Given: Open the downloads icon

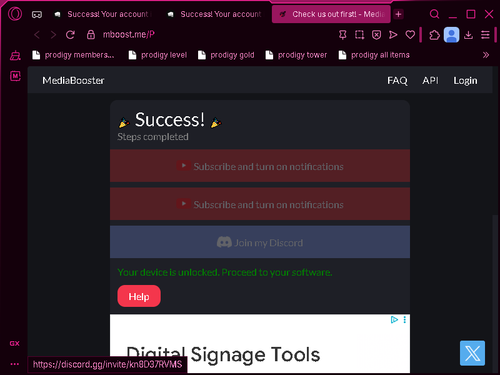Looking at the screenshot, I should pos(468,35).
